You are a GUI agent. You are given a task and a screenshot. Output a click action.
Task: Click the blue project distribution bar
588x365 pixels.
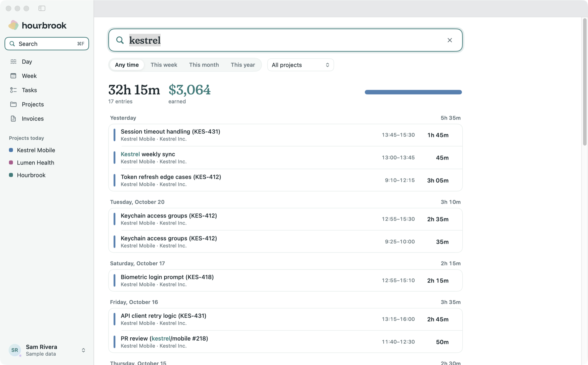click(x=413, y=92)
